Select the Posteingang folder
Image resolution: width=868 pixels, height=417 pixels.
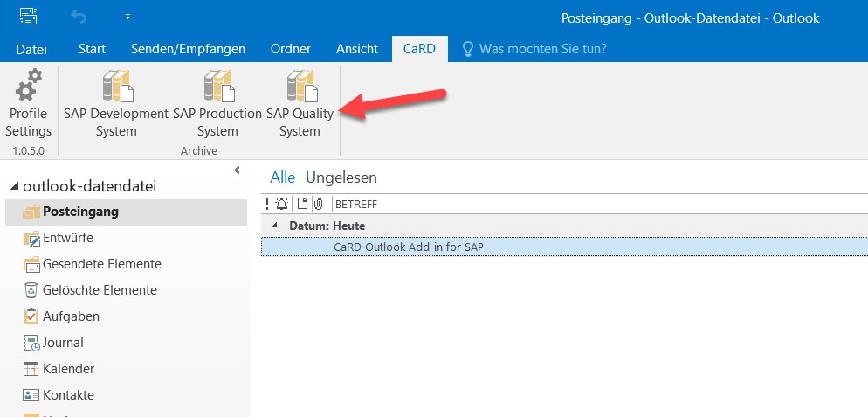127,212
